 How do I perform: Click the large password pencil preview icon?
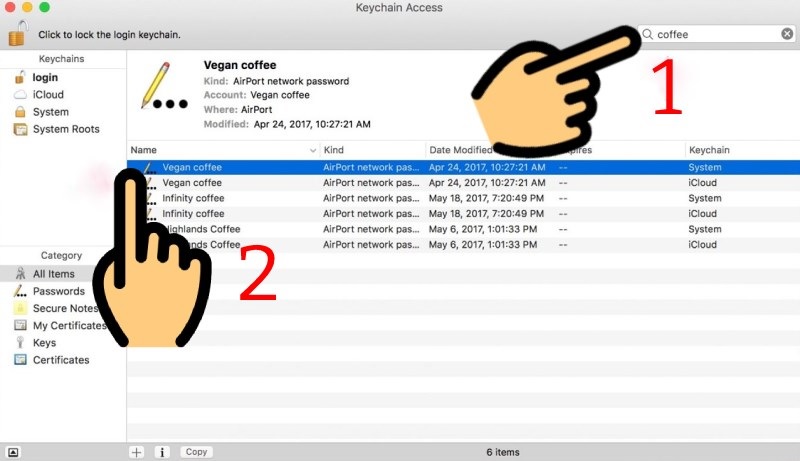click(164, 86)
